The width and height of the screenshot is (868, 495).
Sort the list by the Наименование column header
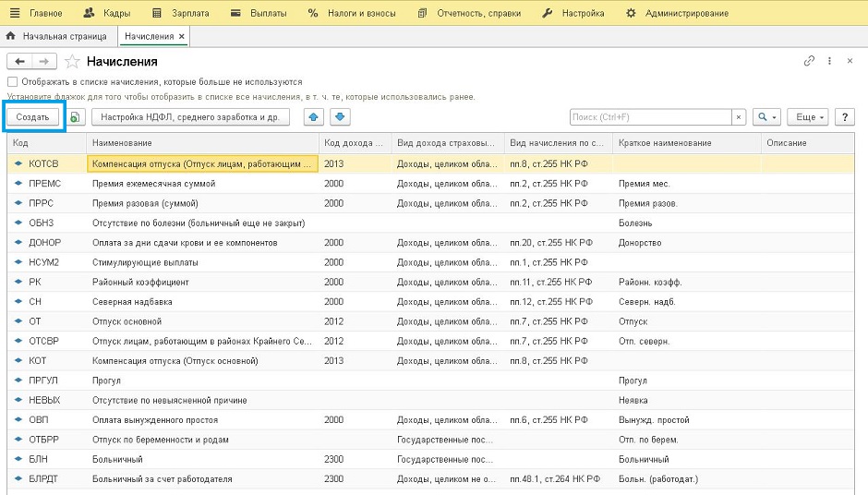click(123, 143)
